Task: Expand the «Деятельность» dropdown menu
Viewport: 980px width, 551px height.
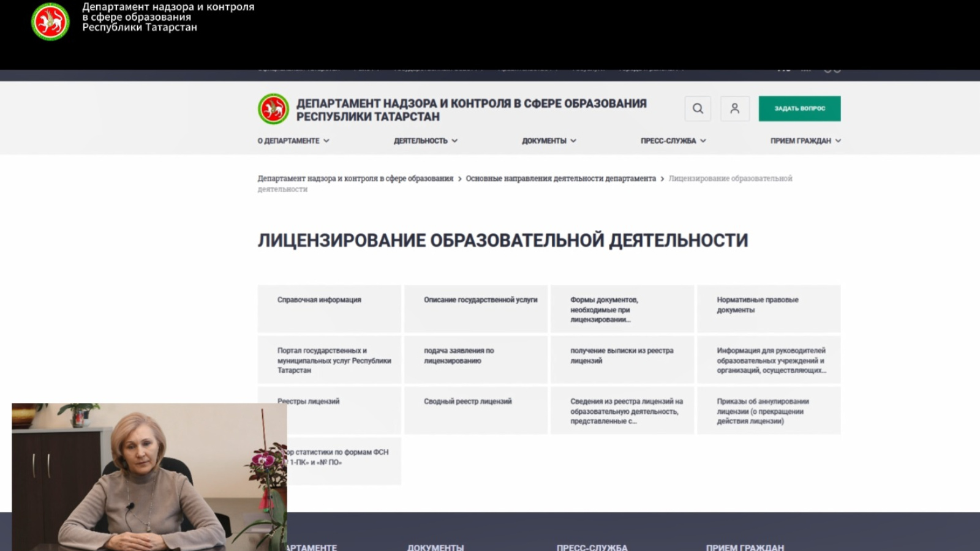Action: (x=426, y=141)
